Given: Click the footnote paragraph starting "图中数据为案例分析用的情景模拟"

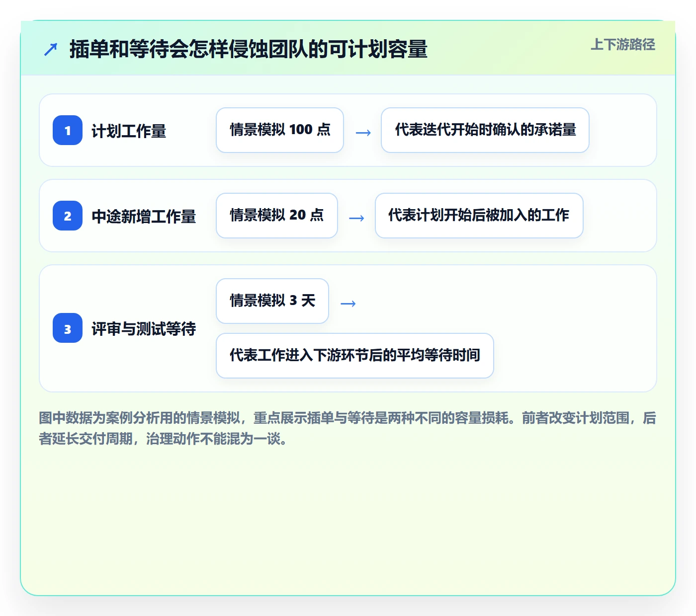Looking at the screenshot, I should pos(348,428).
